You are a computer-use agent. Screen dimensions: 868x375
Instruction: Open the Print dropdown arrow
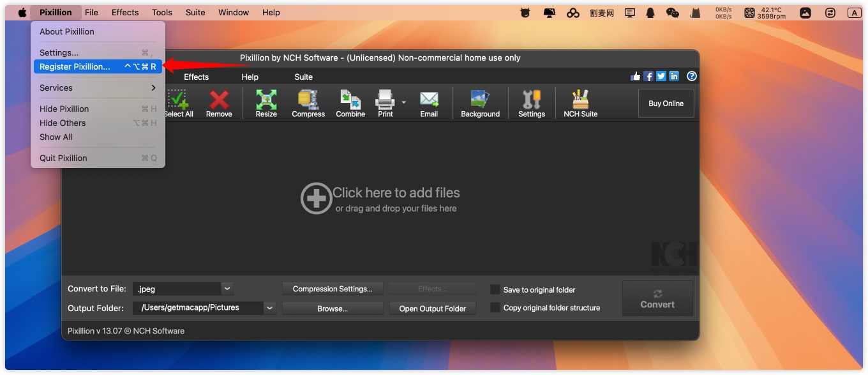(x=404, y=102)
